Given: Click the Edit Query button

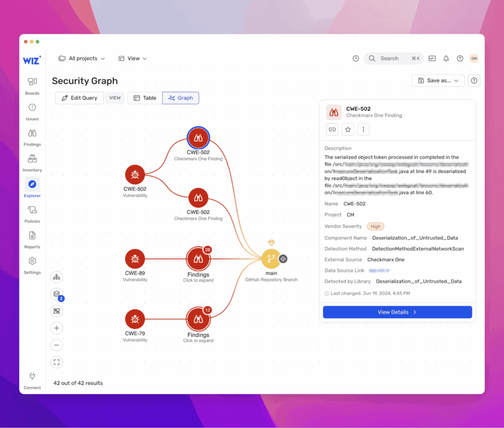Looking at the screenshot, I should [x=79, y=98].
